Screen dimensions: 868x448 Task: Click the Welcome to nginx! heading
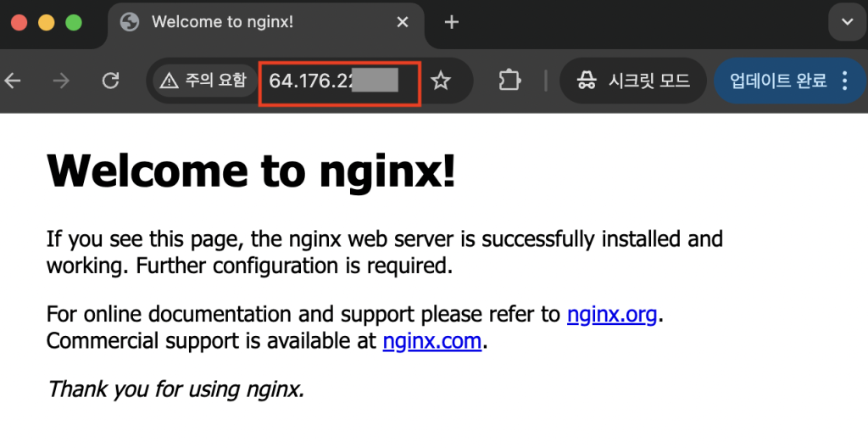251,171
